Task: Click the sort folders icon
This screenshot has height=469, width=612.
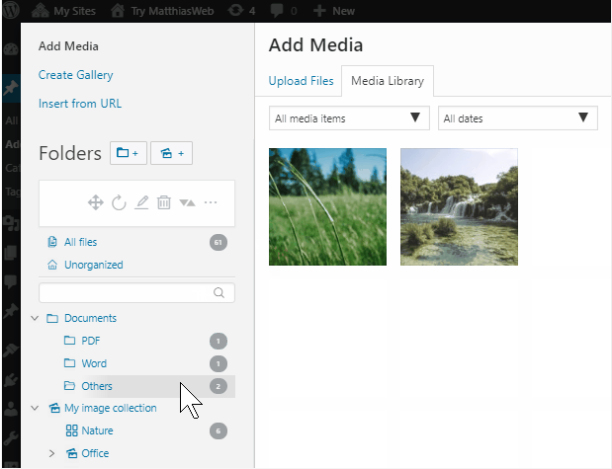Action: pos(187,203)
